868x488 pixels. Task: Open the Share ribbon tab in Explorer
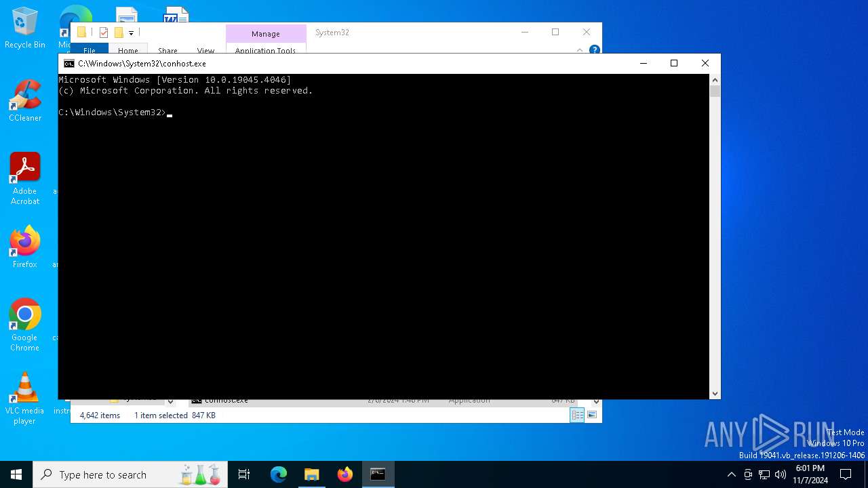167,49
